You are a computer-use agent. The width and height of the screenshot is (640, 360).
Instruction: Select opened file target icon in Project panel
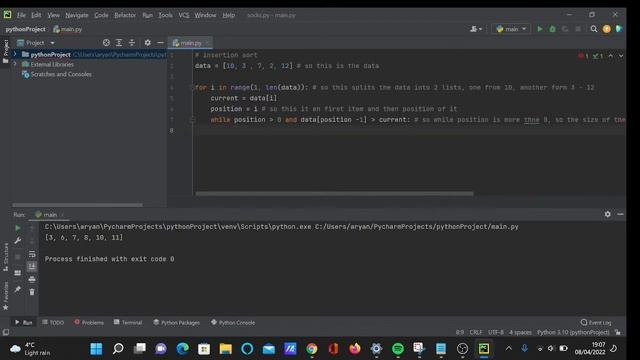106,42
